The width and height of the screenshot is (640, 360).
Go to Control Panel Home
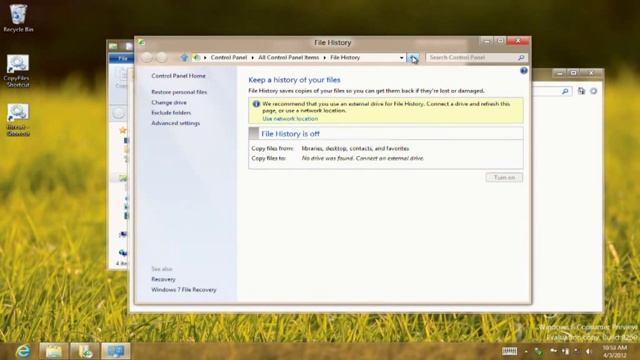click(178, 76)
